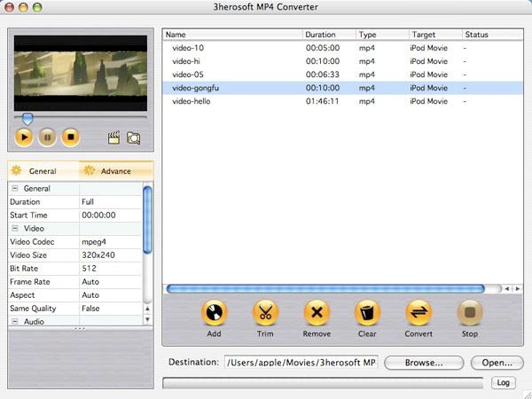Pause the preview playback
This screenshot has width=532, height=399.
coord(47,137)
